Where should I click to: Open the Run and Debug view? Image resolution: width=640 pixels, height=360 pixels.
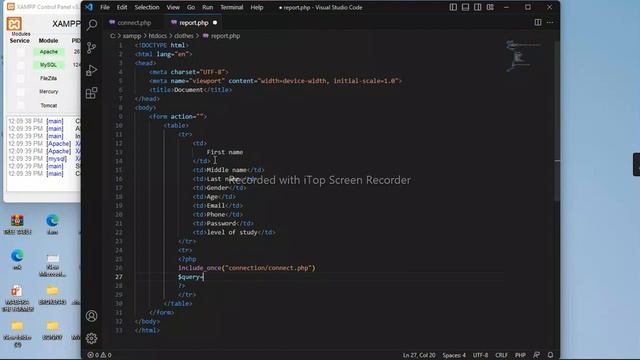pyautogui.click(x=92, y=71)
